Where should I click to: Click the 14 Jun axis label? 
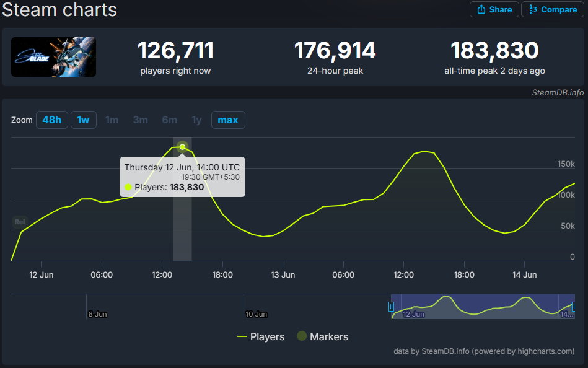pyautogui.click(x=524, y=274)
